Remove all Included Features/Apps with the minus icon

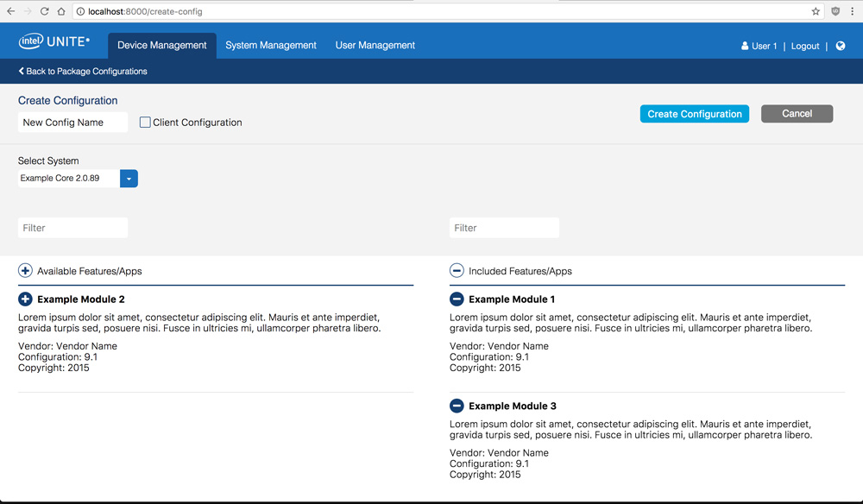click(457, 271)
